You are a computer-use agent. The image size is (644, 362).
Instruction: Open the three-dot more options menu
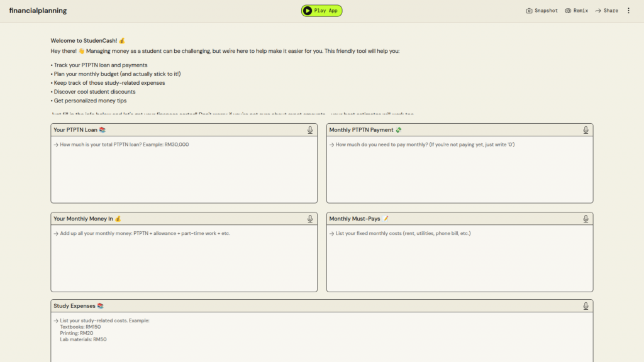click(628, 11)
